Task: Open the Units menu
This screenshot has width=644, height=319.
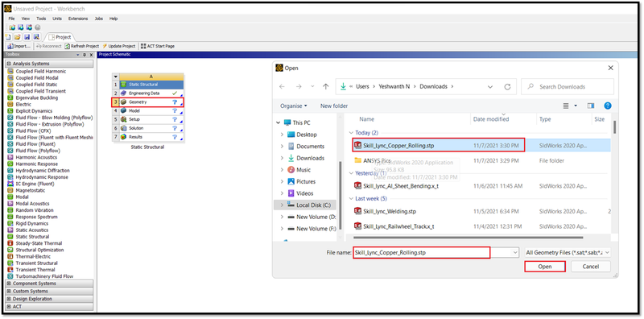Action: tap(57, 19)
